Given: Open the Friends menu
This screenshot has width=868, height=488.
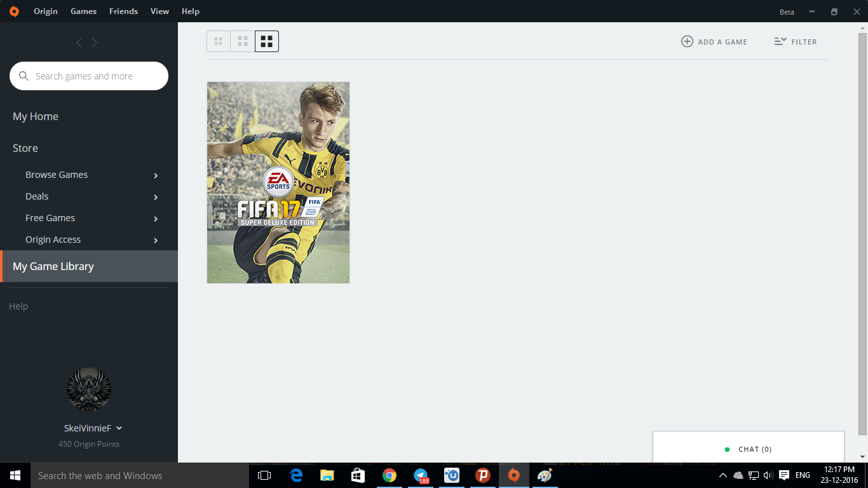Looking at the screenshot, I should pyautogui.click(x=123, y=11).
